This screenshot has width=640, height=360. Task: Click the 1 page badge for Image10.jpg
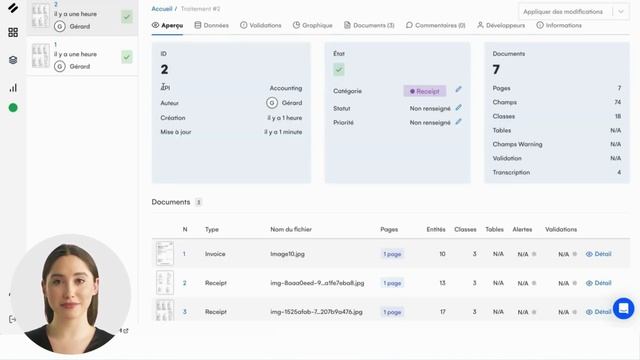point(392,254)
